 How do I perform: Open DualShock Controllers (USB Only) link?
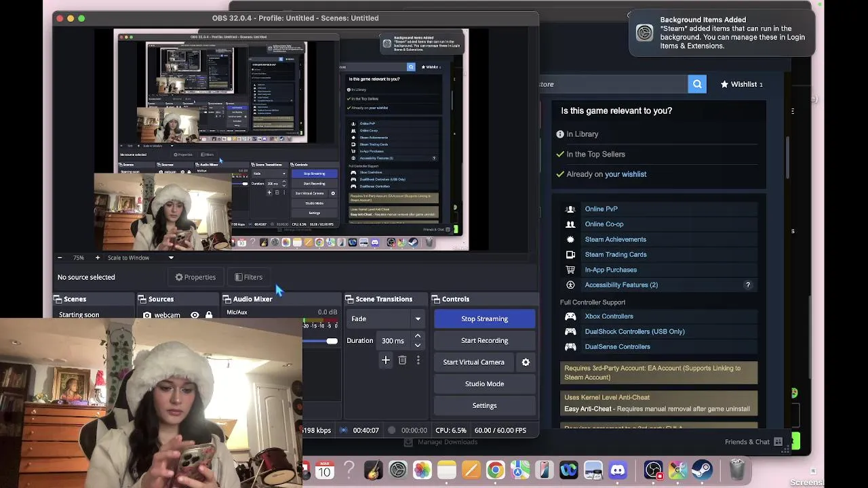(635, 331)
